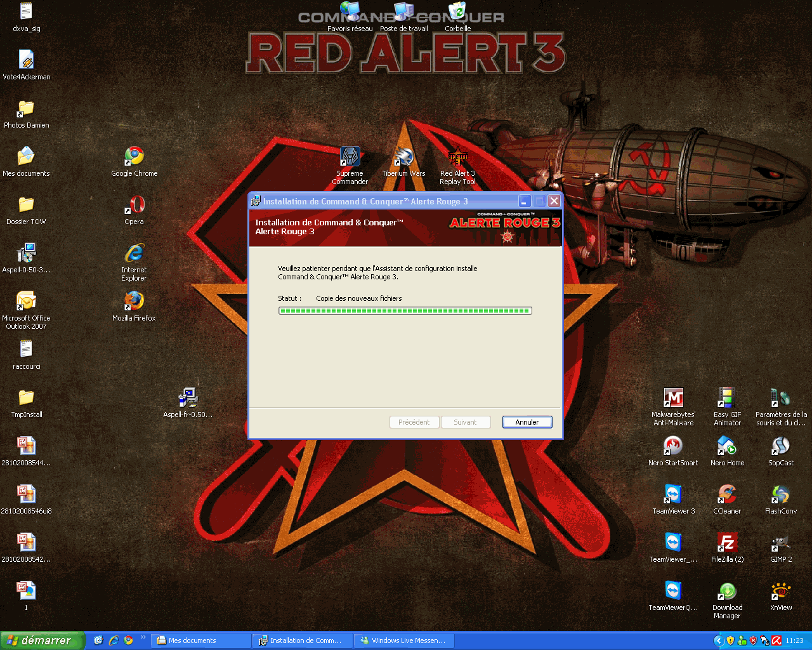Select the Tiberium Wars shortcut

point(404,162)
